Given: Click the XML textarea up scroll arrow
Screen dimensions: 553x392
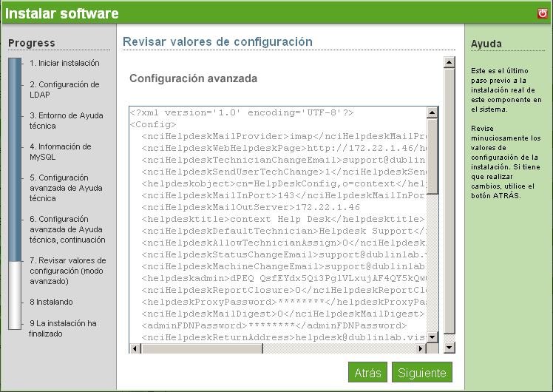Looking at the screenshot, I should coord(432,112).
